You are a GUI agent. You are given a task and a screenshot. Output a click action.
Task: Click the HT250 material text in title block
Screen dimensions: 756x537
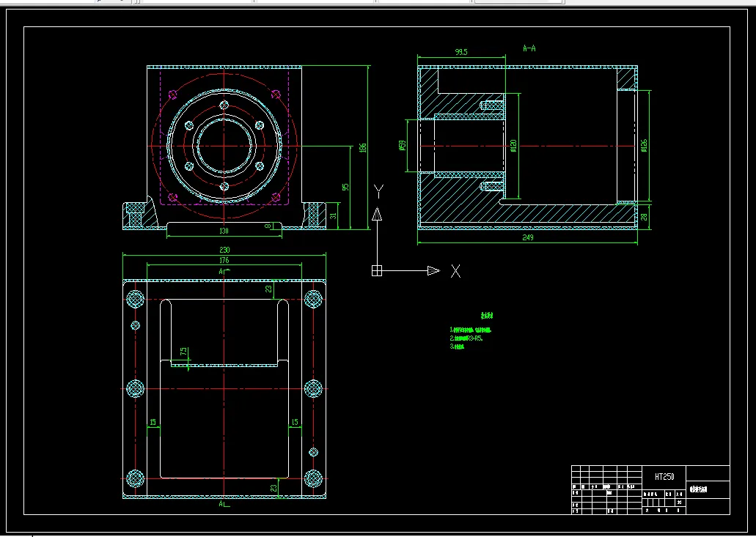click(x=664, y=477)
